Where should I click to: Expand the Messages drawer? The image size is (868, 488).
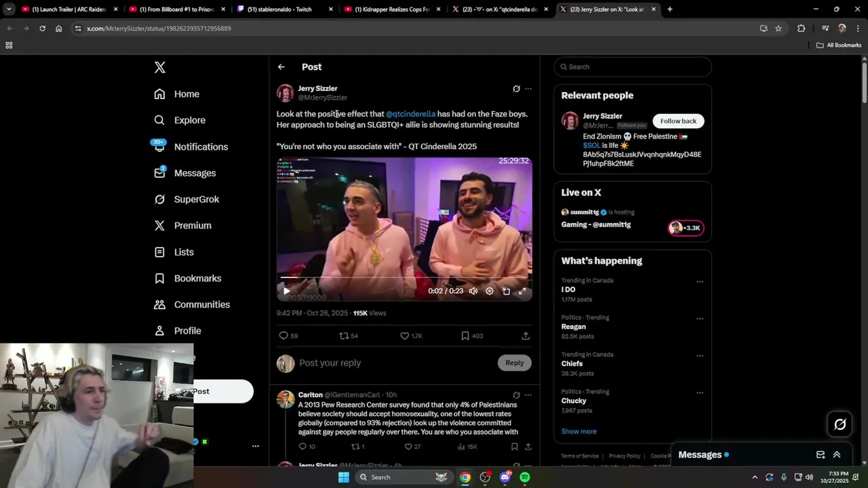pos(837,455)
